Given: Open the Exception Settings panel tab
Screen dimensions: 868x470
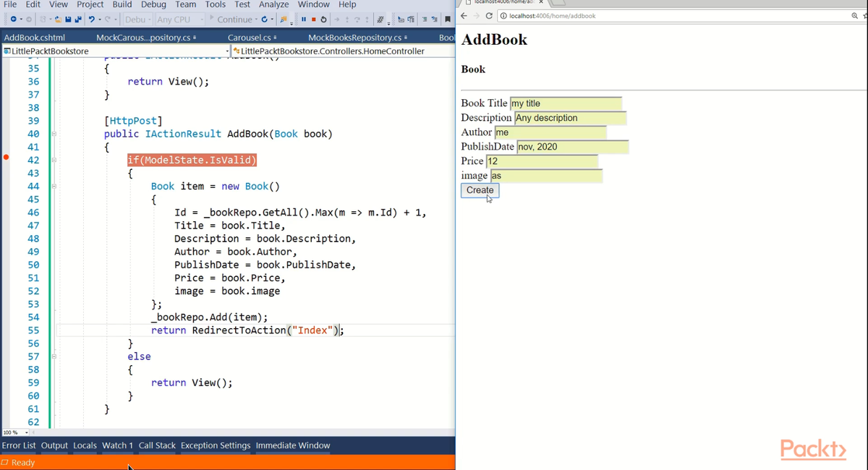Looking at the screenshot, I should [216, 445].
